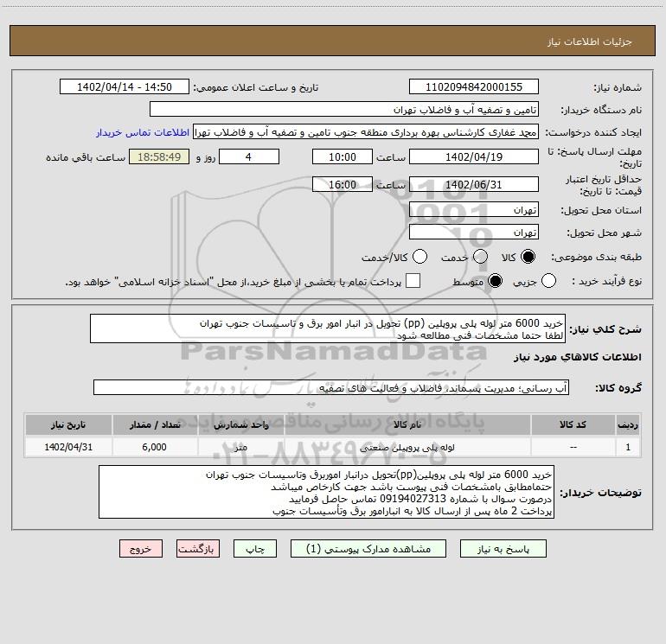Click the validity time field 16:00

coord(343,185)
